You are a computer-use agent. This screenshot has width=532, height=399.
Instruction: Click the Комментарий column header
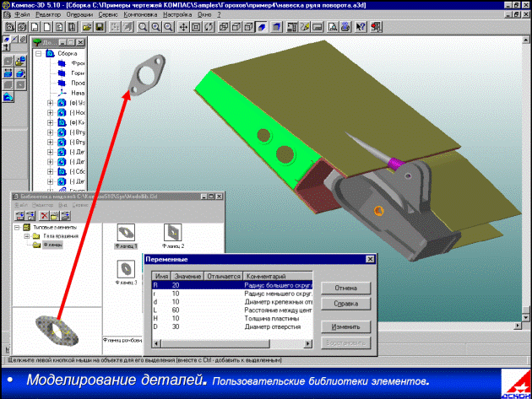(x=278, y=277)
